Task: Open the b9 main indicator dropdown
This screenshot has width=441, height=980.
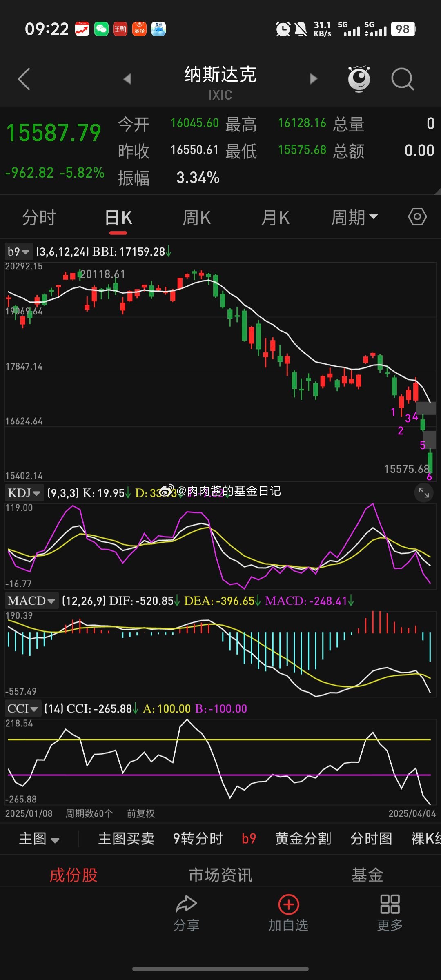Action: click(18, 252)
